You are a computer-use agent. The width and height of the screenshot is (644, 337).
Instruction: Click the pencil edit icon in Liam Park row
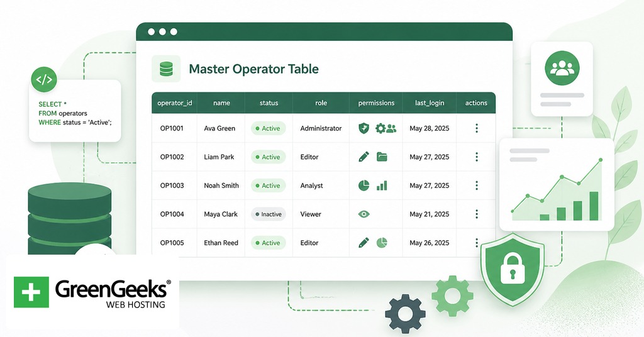[x=364, y=157]
